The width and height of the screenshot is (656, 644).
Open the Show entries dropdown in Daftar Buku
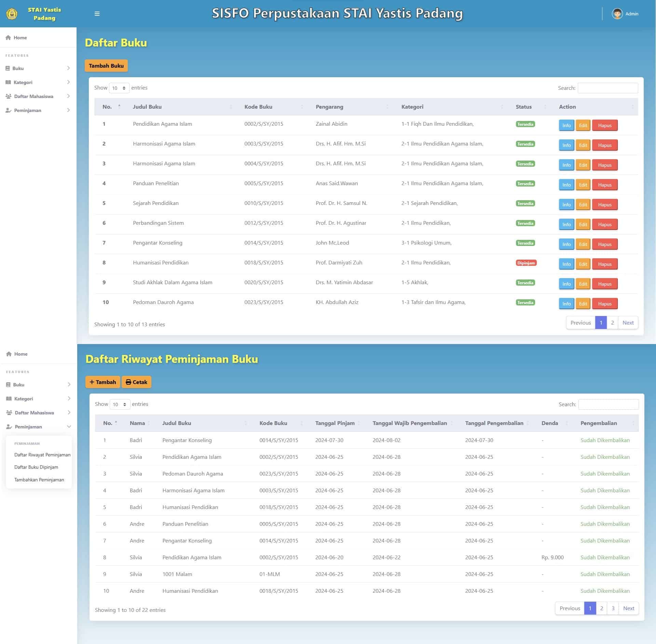point(119,88)
